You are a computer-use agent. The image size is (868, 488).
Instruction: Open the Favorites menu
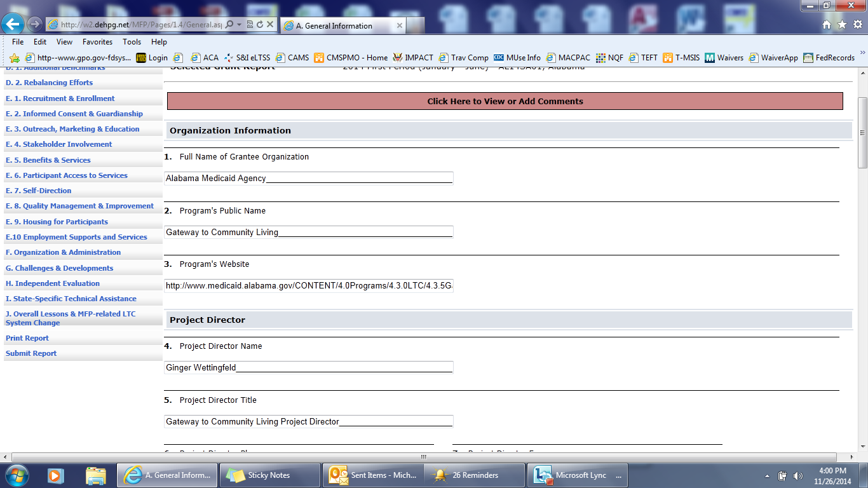pyautogui.click(x=97, y=42)
